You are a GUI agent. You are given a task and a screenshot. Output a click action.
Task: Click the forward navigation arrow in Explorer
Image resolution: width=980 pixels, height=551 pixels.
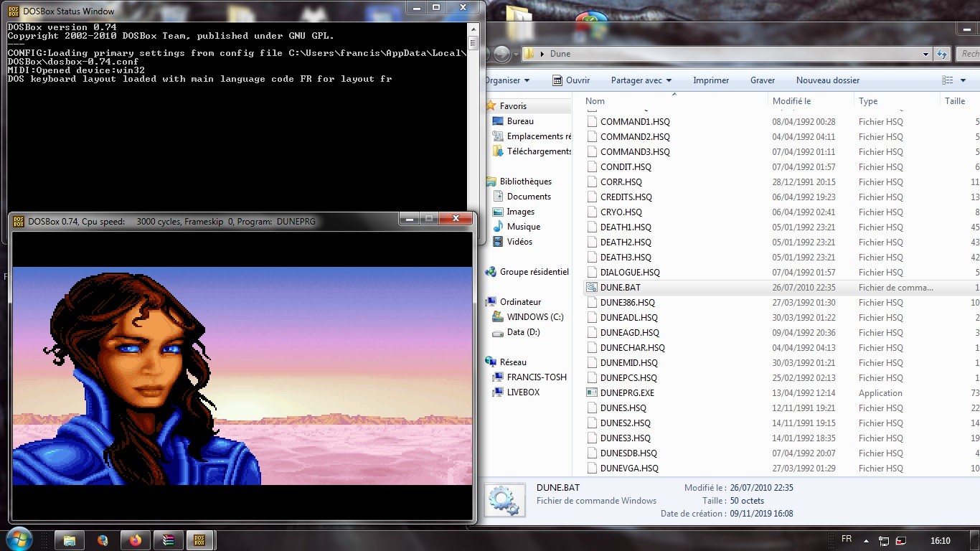(502, 54)
